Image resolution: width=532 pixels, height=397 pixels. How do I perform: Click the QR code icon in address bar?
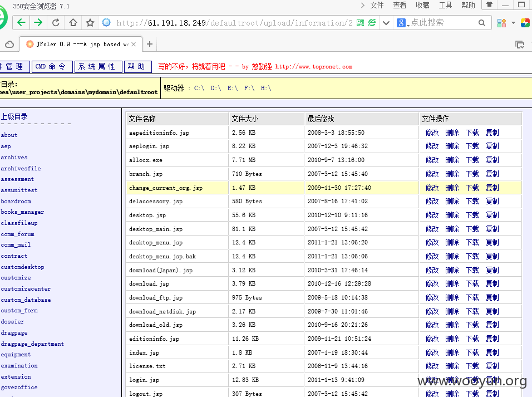tap(360, 23)
